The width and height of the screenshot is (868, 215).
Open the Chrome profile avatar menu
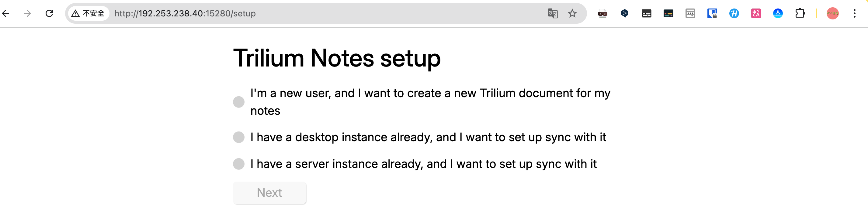click(x=833, y=13)
